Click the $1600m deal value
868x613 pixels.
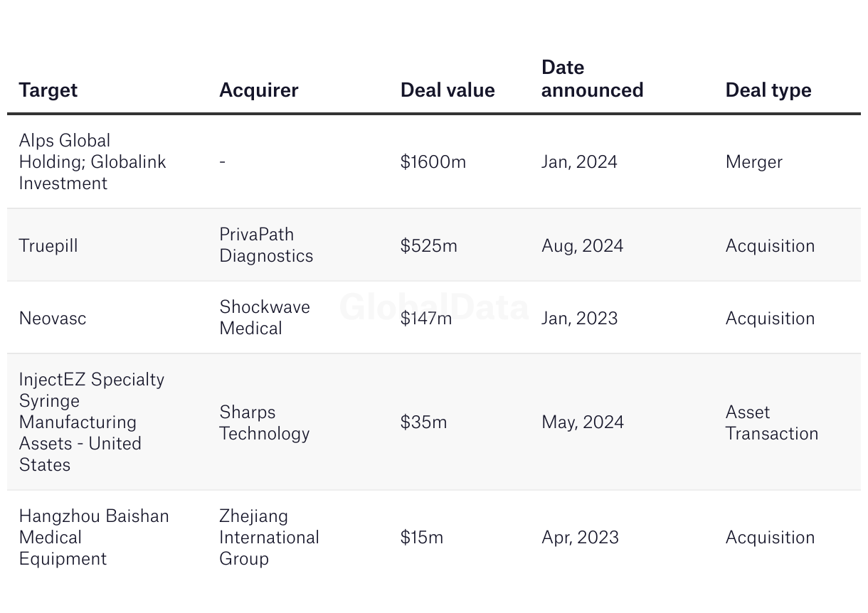433,162
